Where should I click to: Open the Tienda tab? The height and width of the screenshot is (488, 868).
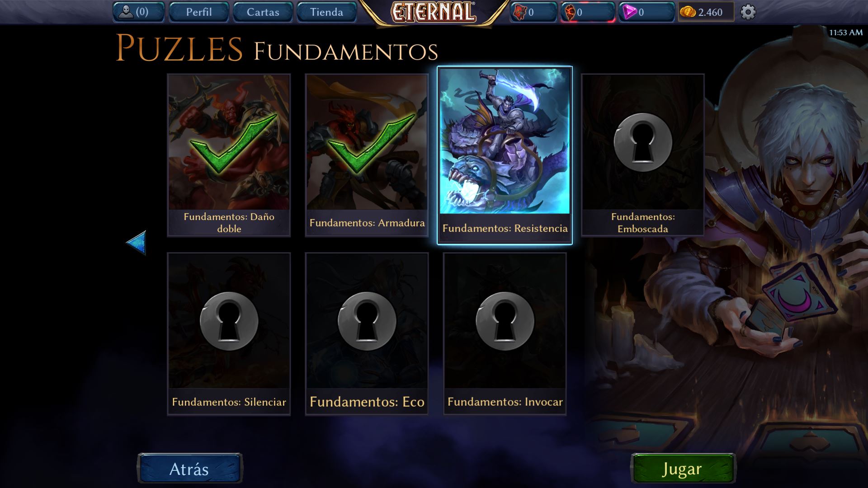pos(326,12)
